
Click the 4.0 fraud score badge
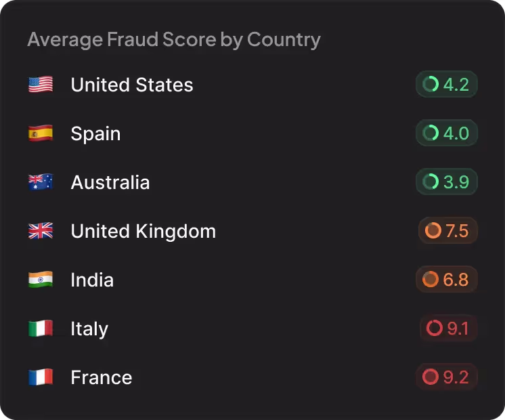447,133
